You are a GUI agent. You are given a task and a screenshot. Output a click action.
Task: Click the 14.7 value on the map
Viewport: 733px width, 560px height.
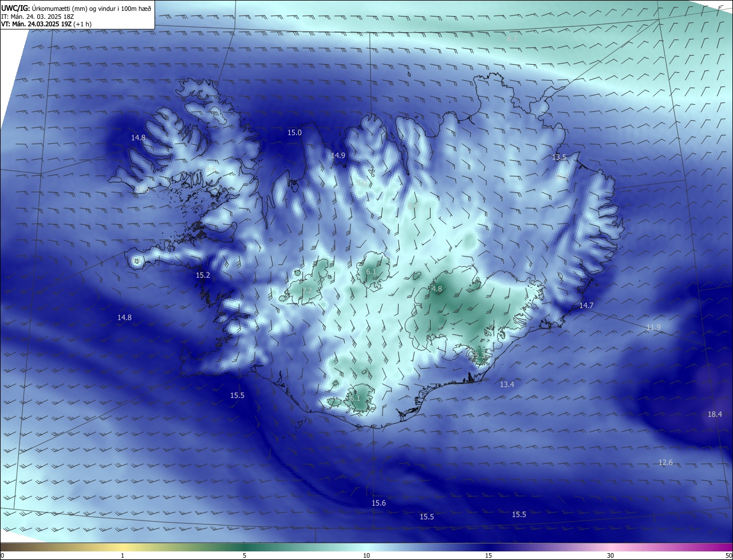click(586, 306)
